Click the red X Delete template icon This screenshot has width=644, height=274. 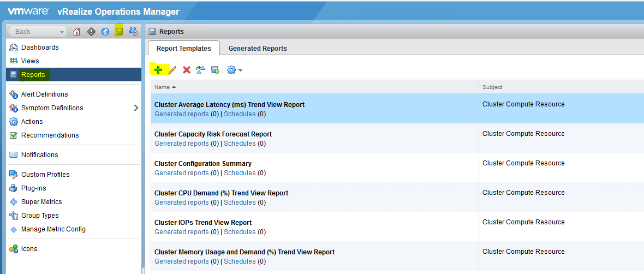click(x=187, y=70)
